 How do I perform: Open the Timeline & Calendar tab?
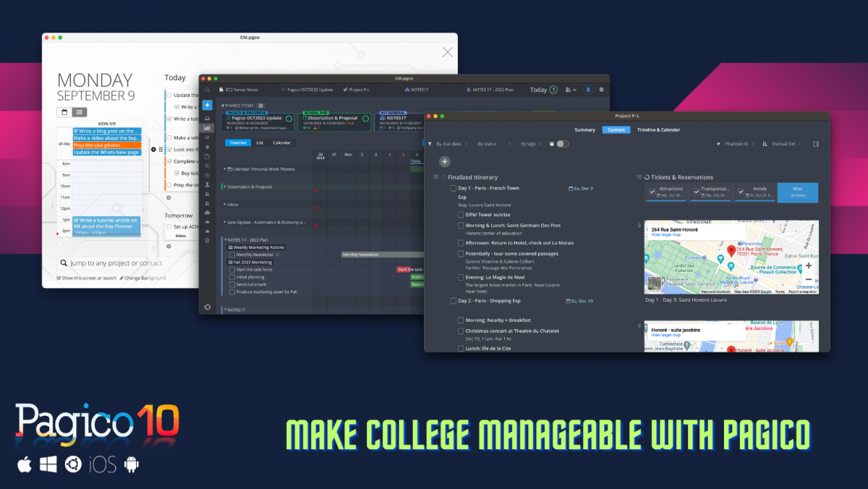658,130
